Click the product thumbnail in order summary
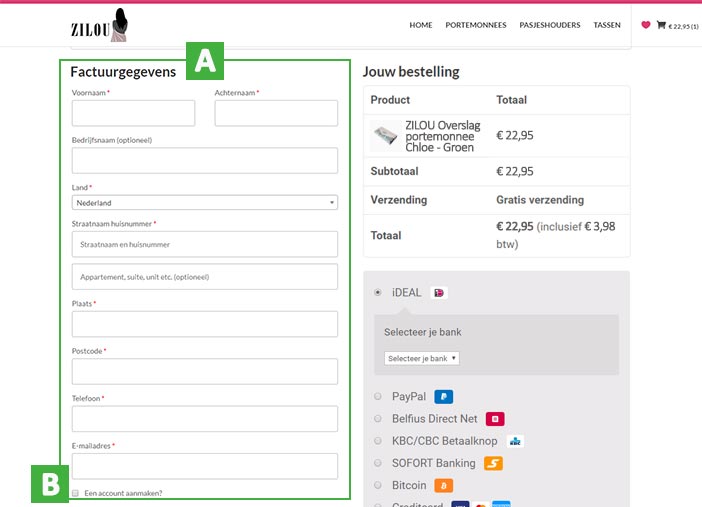 385,136
